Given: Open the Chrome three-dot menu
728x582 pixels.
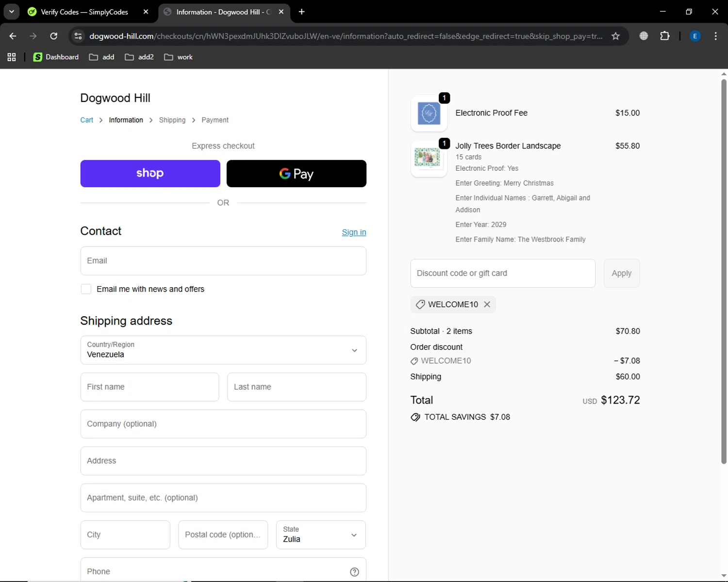Looking at the screenshot, I should click(x=715, y=36).
